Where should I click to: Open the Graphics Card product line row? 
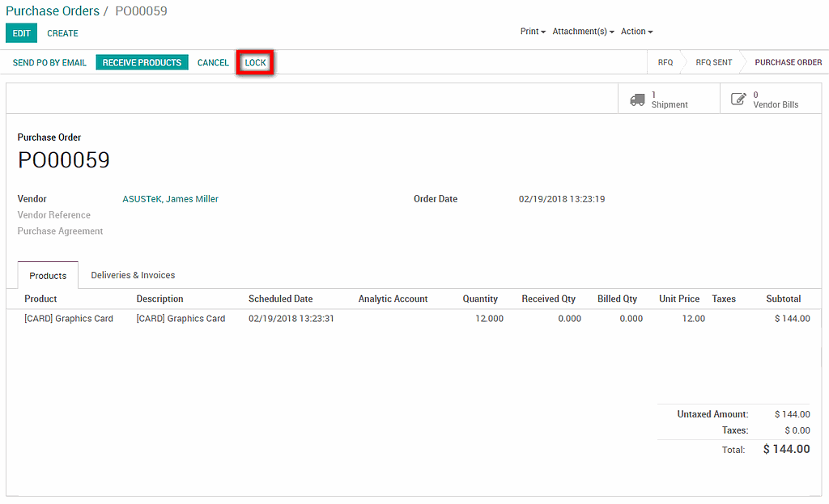[x=69, y=319]
